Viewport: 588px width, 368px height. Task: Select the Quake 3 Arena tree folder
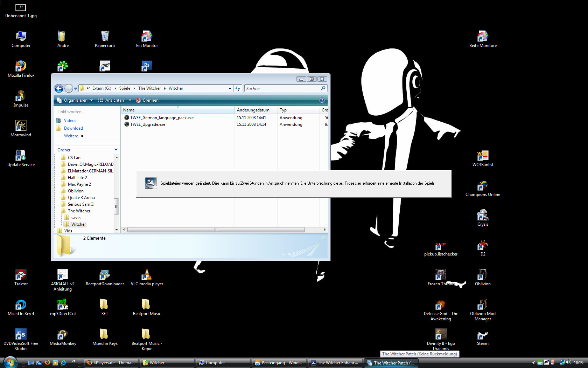click(81, 198)
